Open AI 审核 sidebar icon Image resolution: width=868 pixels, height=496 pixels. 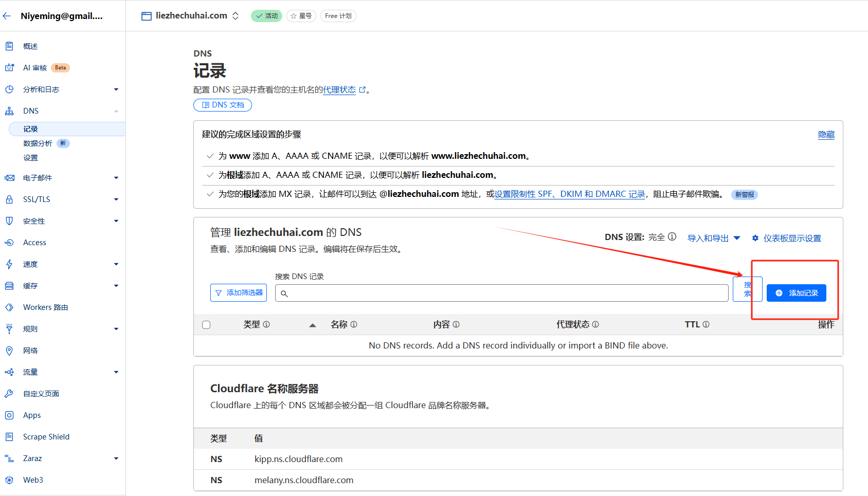click(x=9, y=68)
